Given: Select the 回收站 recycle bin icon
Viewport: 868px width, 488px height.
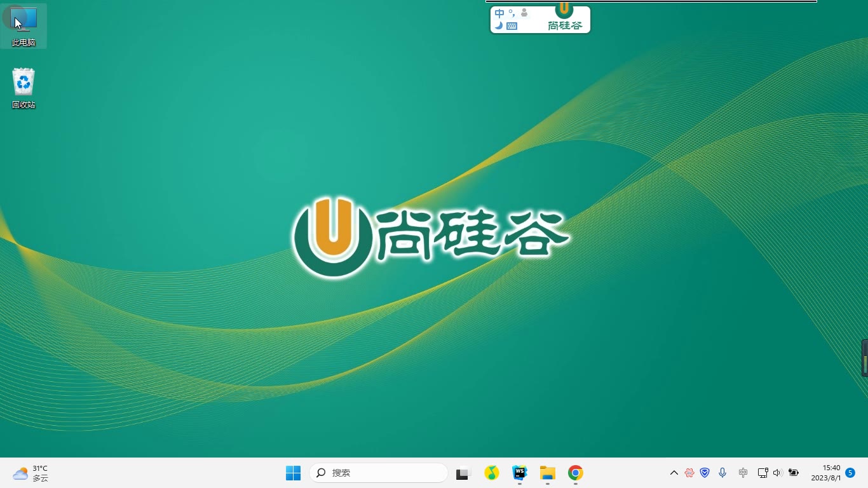Looking at the screenshot, I should point(24,88).
